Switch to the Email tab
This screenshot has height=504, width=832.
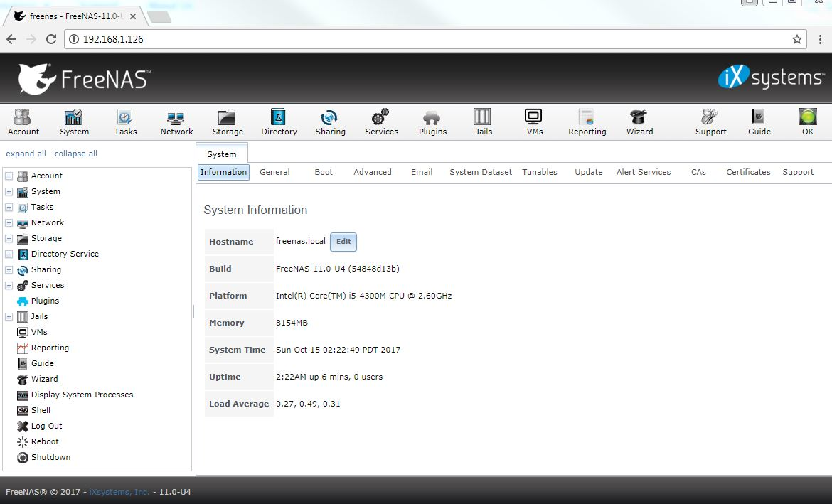pos(421,172)
